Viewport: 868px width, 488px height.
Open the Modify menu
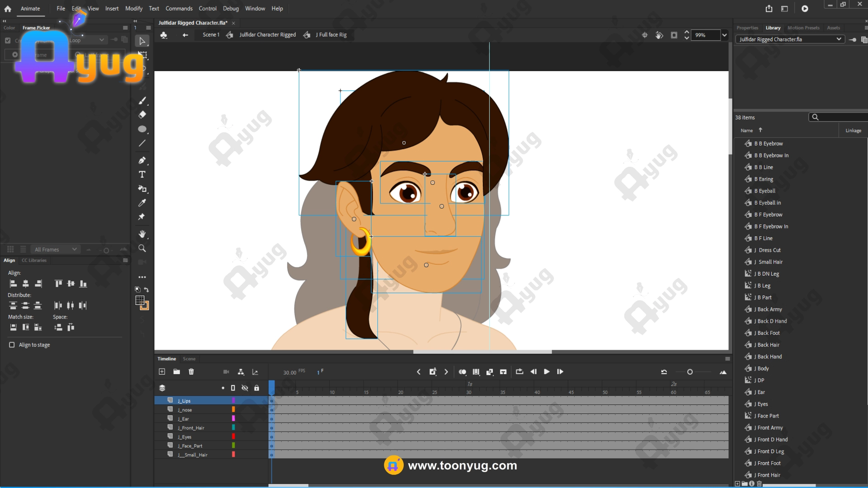click(x=133, y=9)
